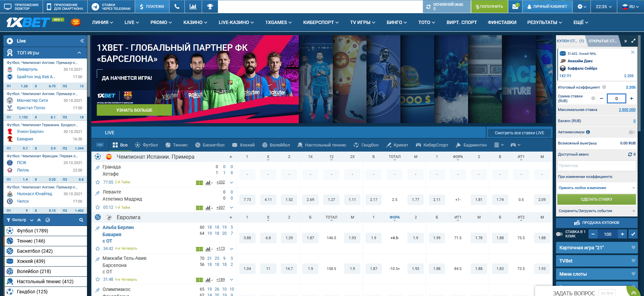Click the УЗНАТЬ БОЛЬШЕ banner button
This screenshot has height=296, width=644.
[x=134, y=110]
